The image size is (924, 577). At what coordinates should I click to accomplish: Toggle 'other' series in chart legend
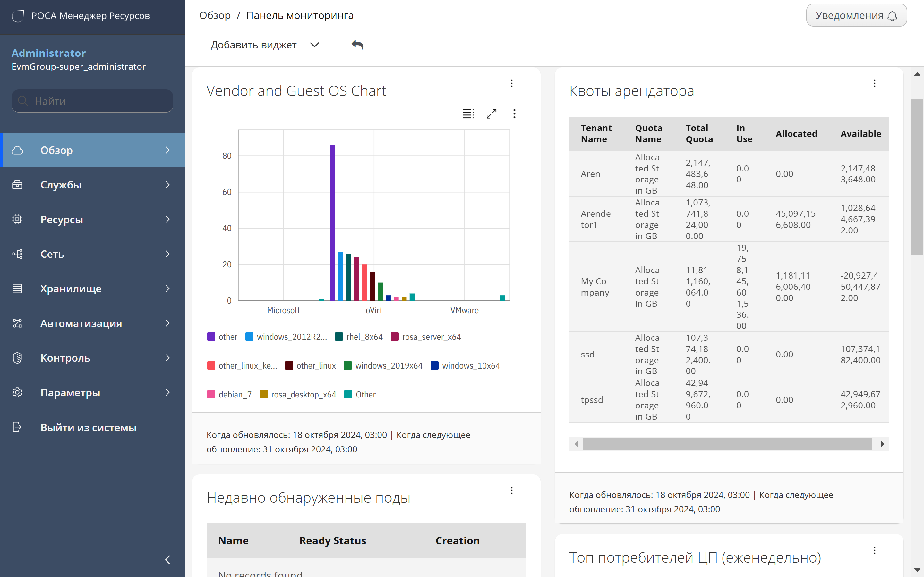(x=227, y=337)
